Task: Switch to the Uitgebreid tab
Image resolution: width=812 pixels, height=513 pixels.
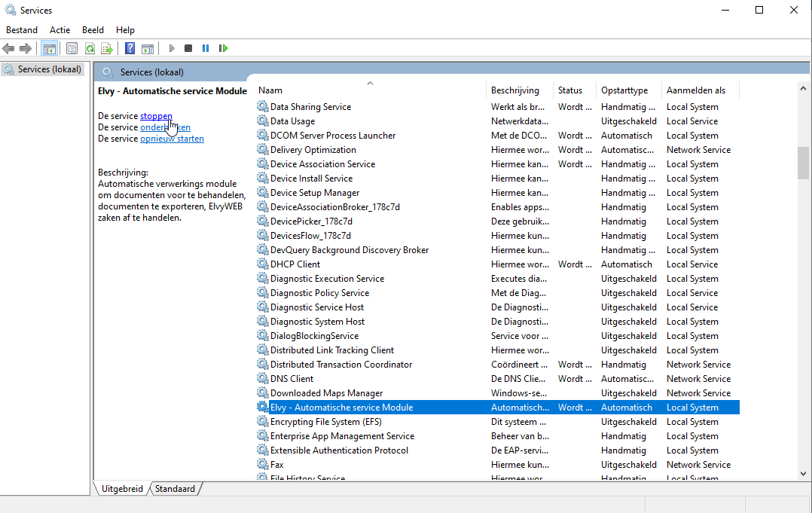Action: [x=122, y=489]
